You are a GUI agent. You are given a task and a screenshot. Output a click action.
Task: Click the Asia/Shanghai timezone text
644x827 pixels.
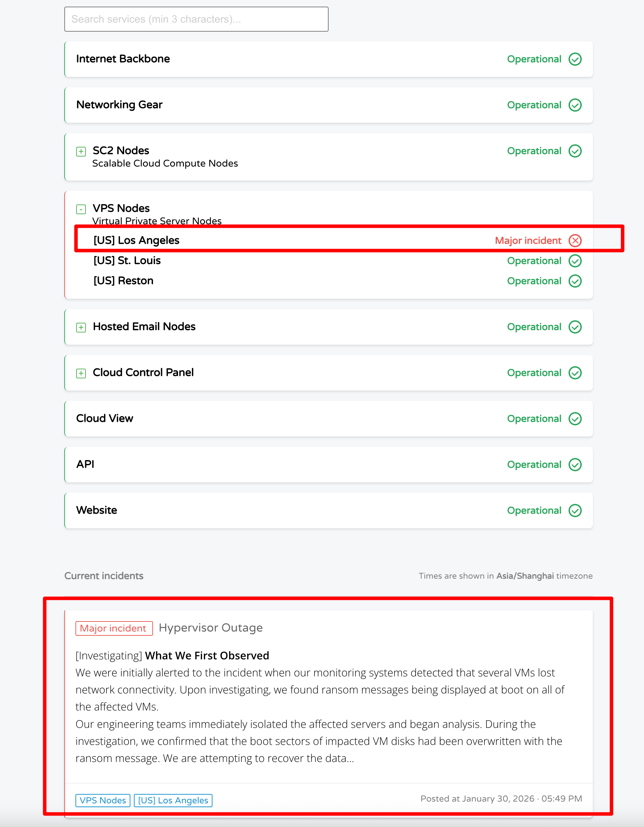525,576
